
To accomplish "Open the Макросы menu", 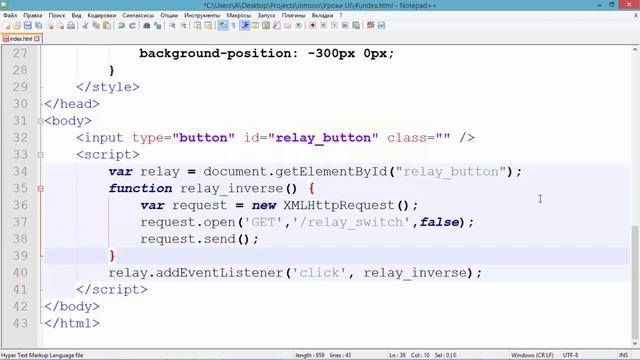I will tap(239, 15).
